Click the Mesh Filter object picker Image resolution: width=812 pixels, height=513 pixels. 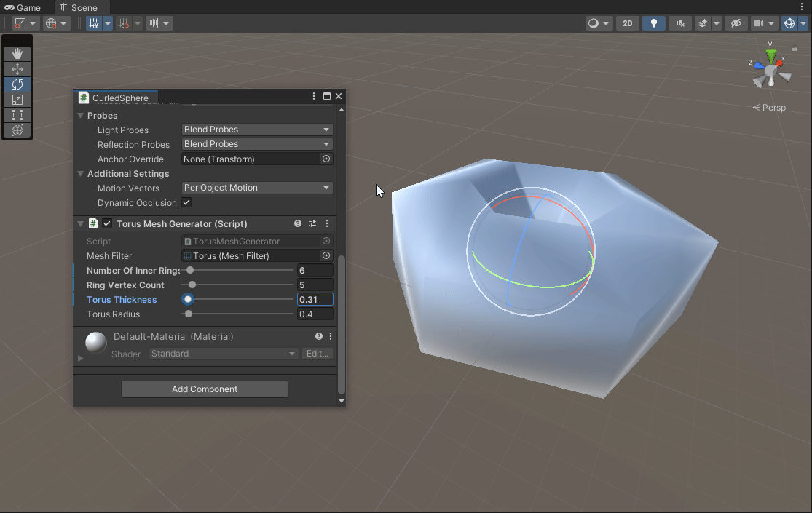coord(326,255)
